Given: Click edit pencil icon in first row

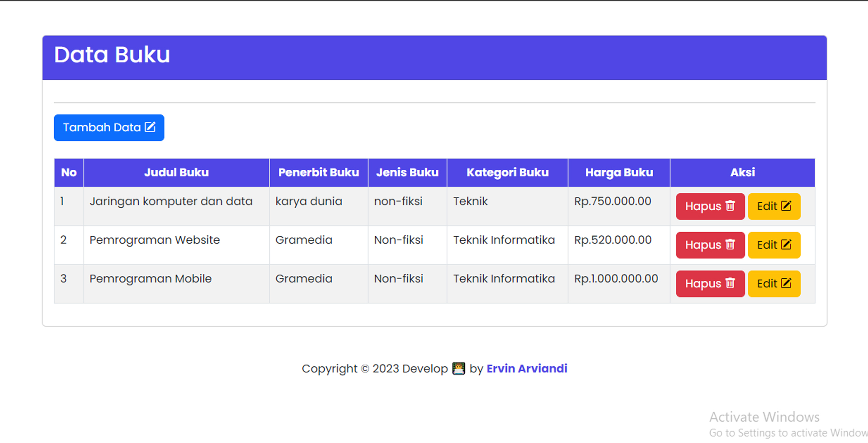Looking at the screenshot, I should pyautogui.click(x=786, y=206).
